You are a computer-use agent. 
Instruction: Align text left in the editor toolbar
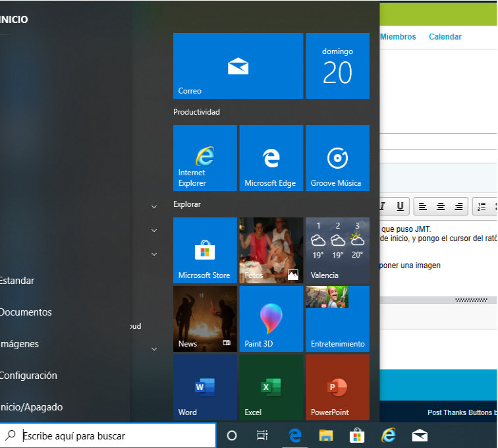click(x=422, y=207)
